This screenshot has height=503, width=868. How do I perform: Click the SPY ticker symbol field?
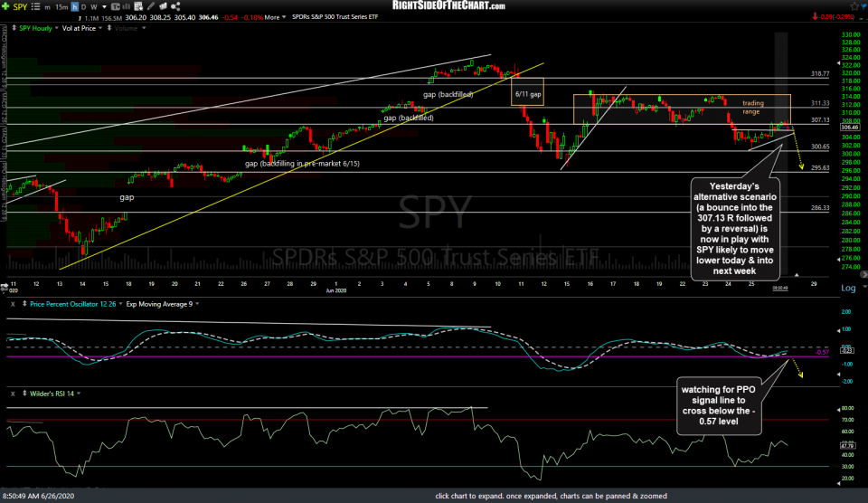coord(20,6)
